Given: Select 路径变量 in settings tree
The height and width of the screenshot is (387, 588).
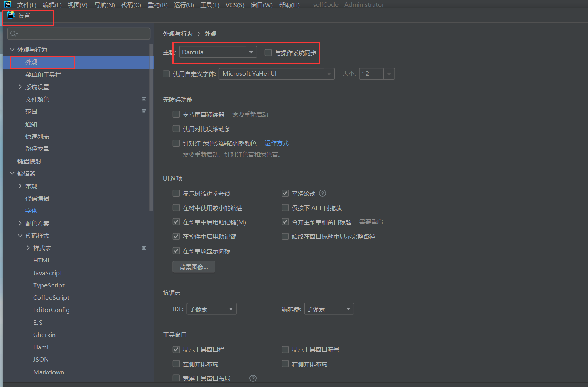Looking at the screenshot, I should [x=37, y=149].
